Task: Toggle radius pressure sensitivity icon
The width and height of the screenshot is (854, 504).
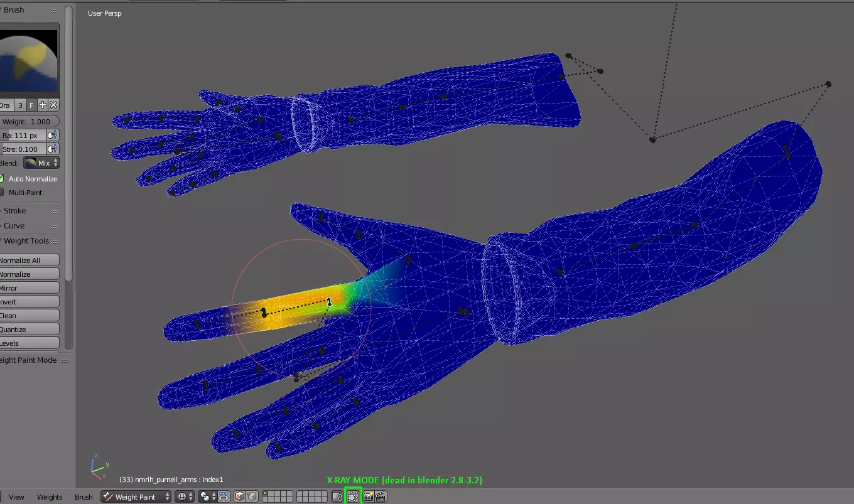Action: coord(53,135)
